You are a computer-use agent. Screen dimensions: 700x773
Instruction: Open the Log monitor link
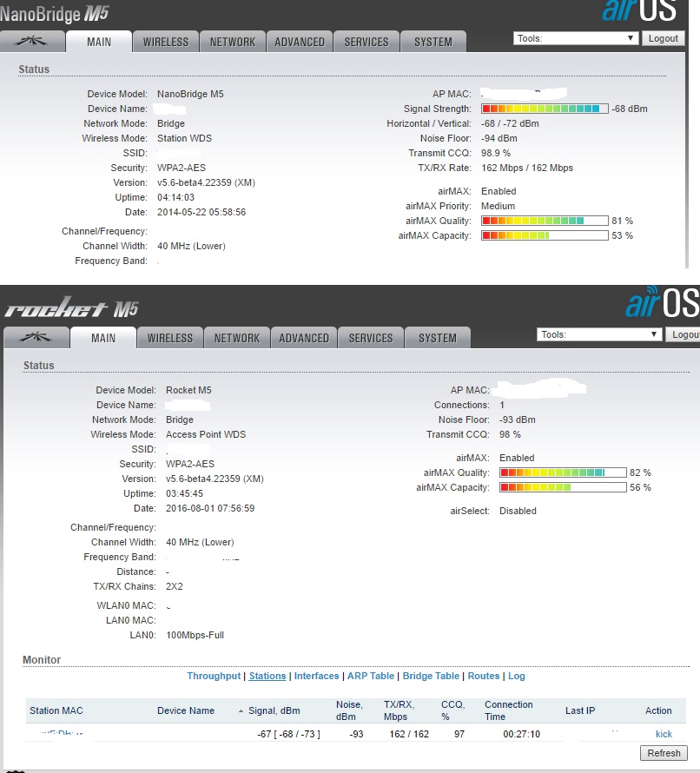[517, 676]
